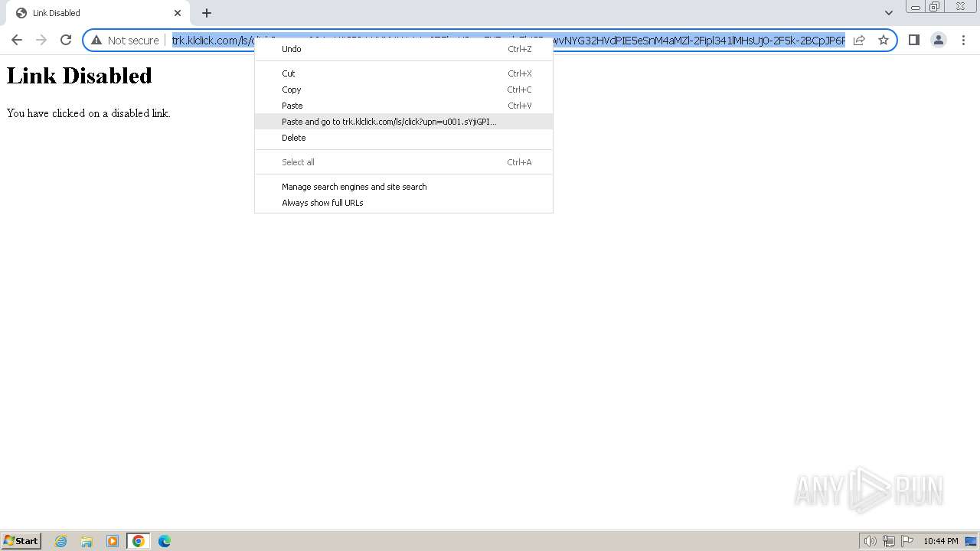This screenshot has width=980, height=551.
Task: Open the Not secure site info
Action: point(125,40)
